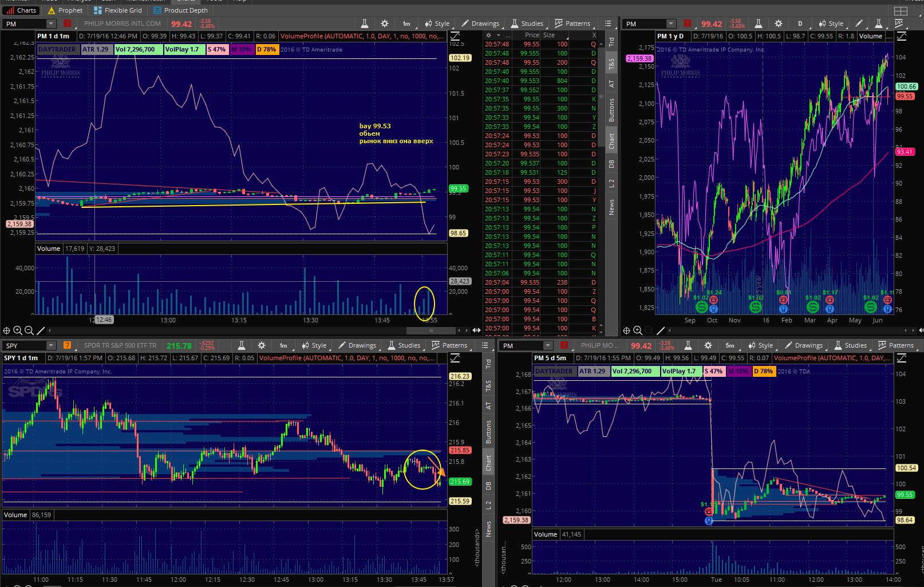Click VolumeProfile study label on PM 1m chart

click(x=362, y=36)
